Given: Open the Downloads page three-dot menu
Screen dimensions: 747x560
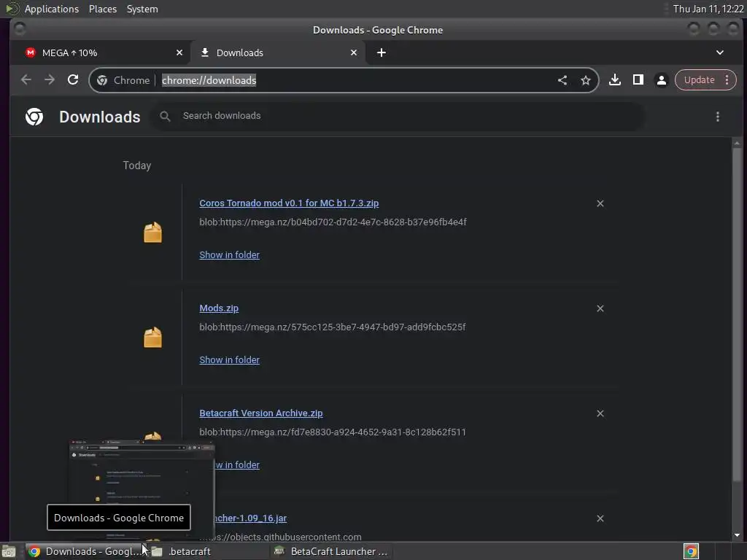Looking at the screenshot, I should click(x=718, y=117).
